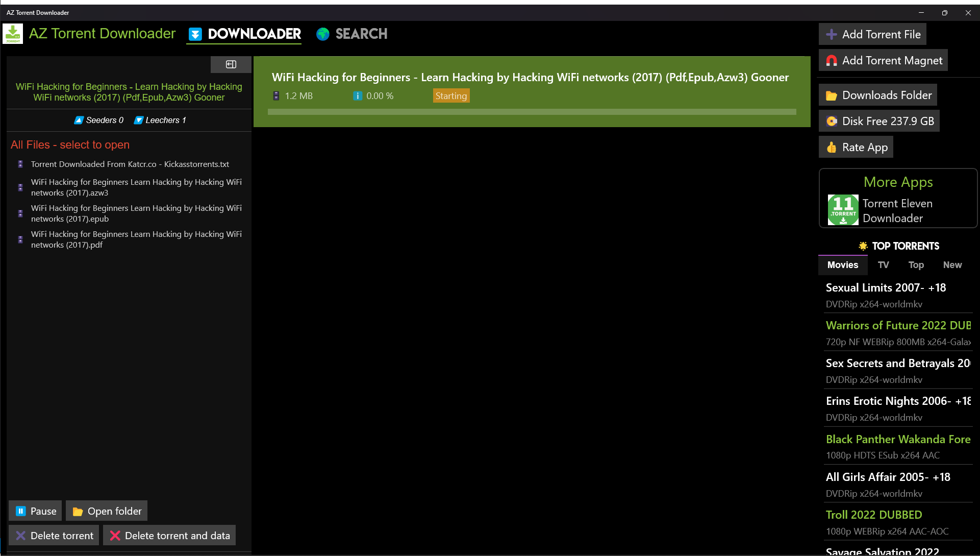Select the TV top torrents filter
Screen dimensions: 980x556
[x=883, y=265]
